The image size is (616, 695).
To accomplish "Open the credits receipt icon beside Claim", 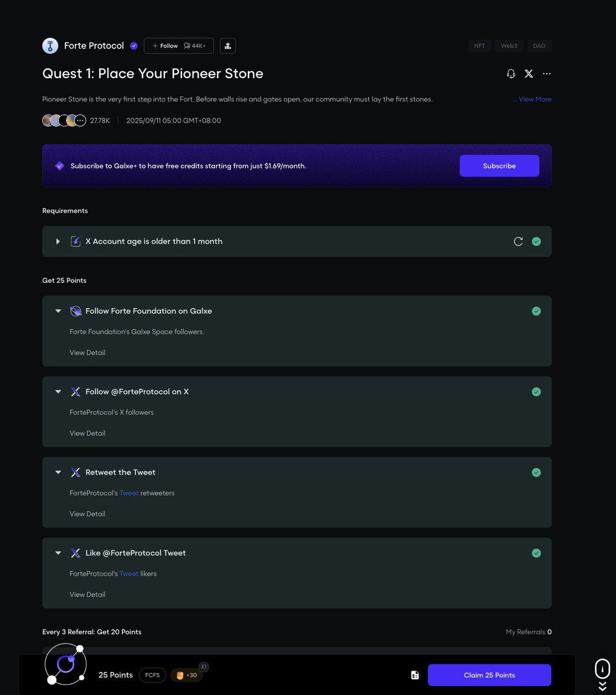I will (x=415, y=675).
